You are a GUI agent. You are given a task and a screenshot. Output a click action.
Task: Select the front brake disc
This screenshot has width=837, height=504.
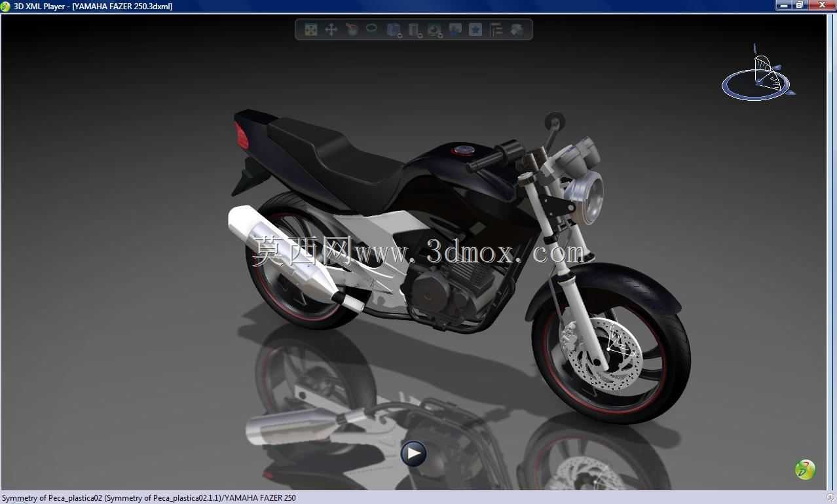point(601,355)
